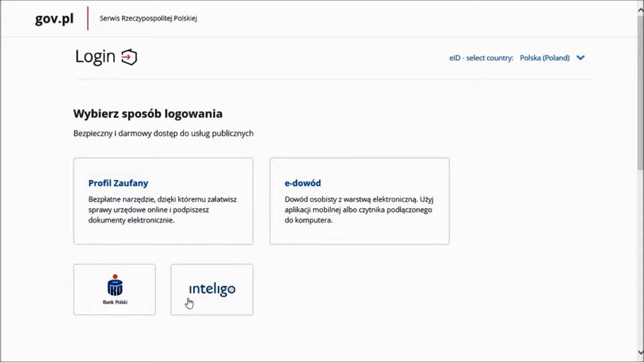The width and height of the screenshot is (644, 362).
Task: Click Serwis Rzeczypospolitej Polskiej header text
Action: click(x=148, y=18)
